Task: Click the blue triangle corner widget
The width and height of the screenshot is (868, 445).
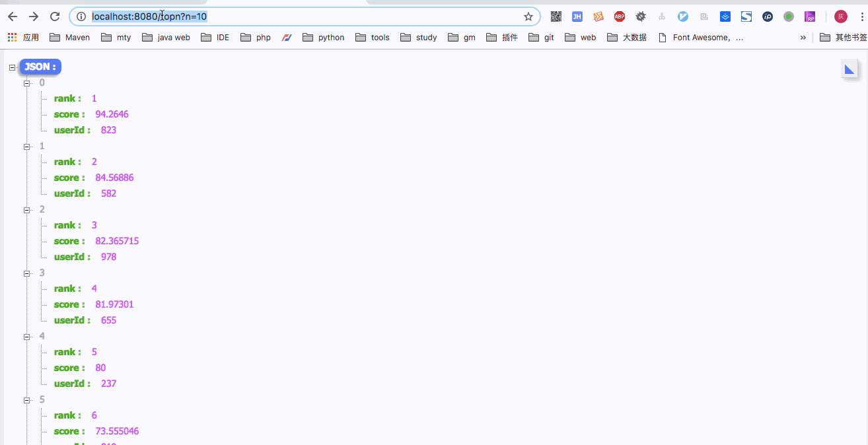Action: click(850, 69)
